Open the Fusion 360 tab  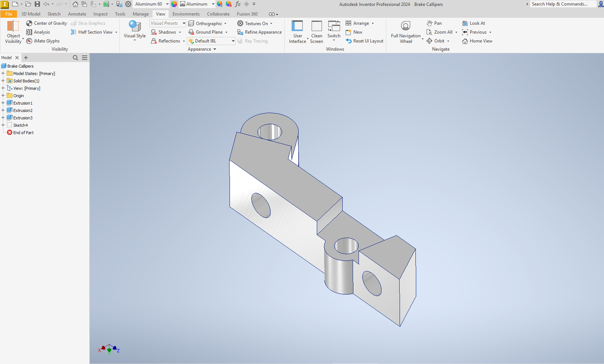247,14
